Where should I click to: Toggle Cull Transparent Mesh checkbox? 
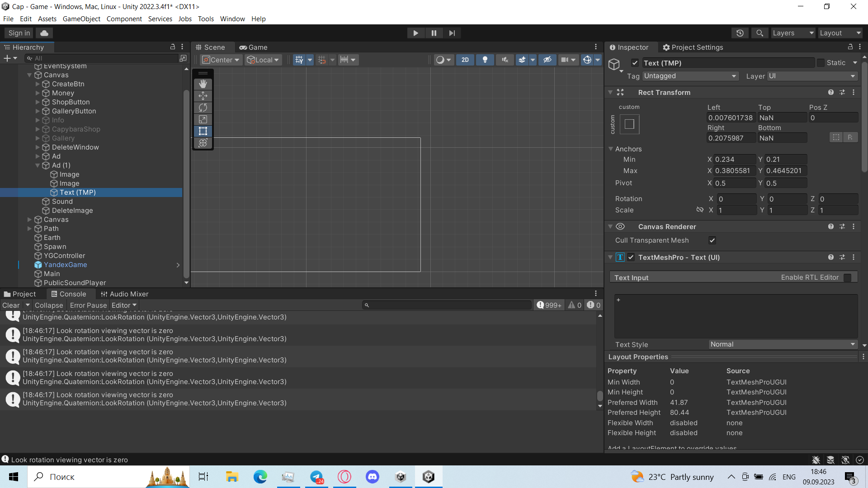(x=712, y=240)
